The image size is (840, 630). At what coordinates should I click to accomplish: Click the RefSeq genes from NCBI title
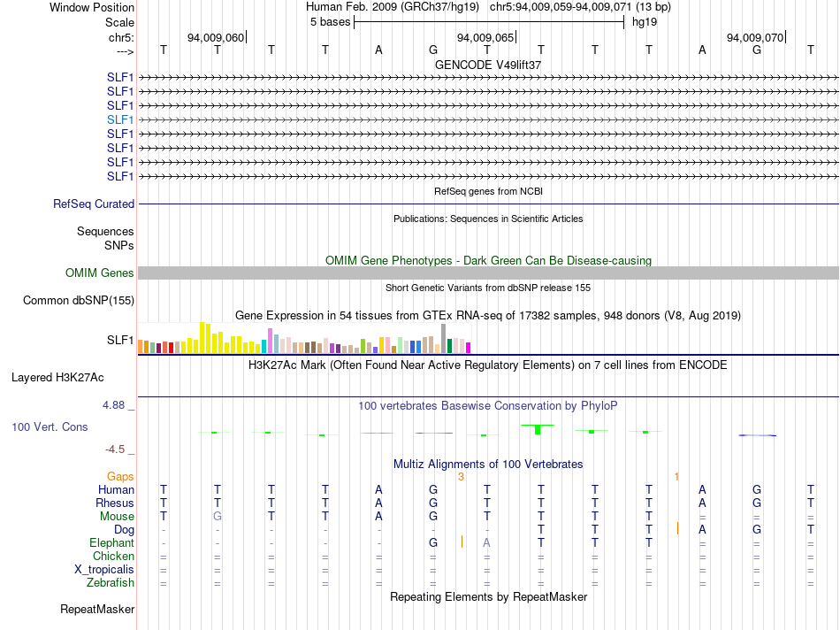(x=488, y=191)
